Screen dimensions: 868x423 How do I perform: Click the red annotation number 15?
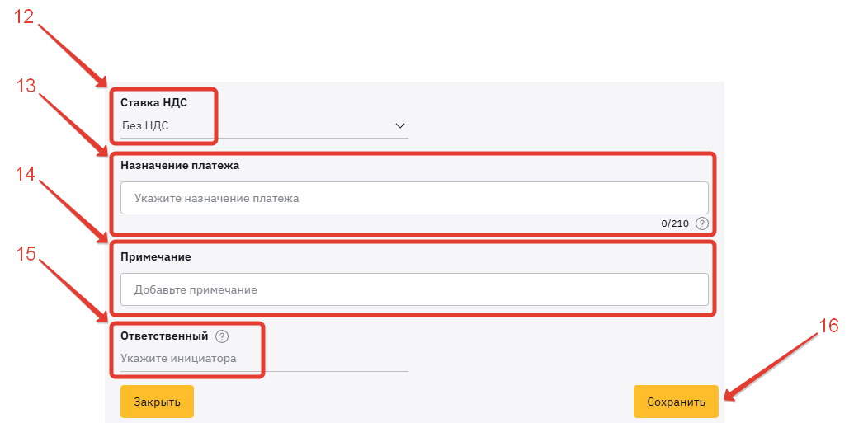coord(26,253)
